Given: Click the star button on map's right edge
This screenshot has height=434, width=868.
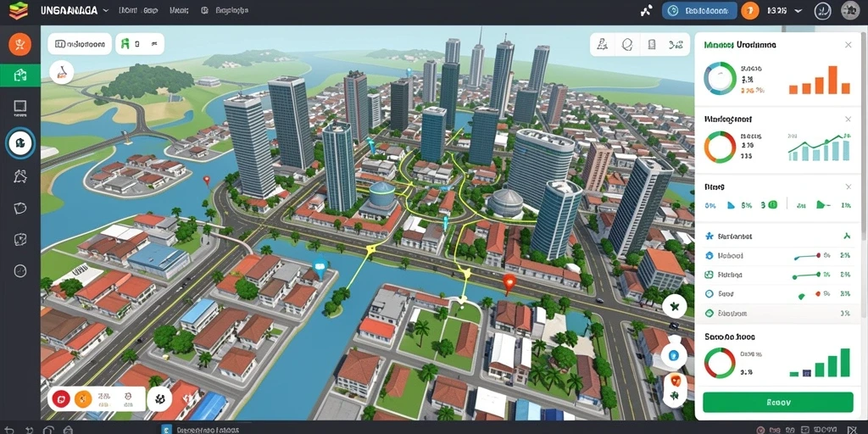Looking at the screenshot, I should coord(674,306).
